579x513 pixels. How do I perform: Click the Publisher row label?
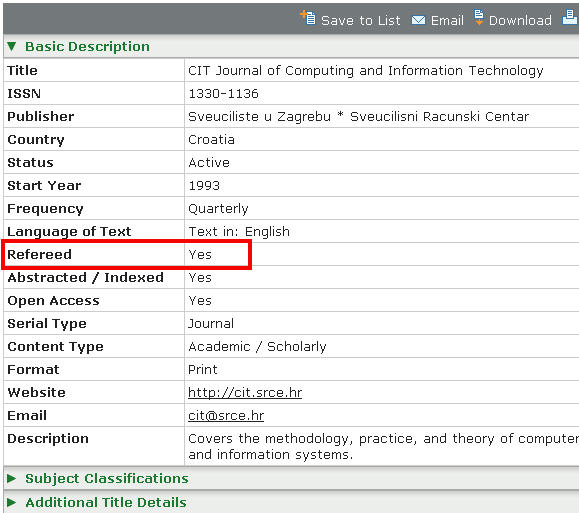coord(41,116)
